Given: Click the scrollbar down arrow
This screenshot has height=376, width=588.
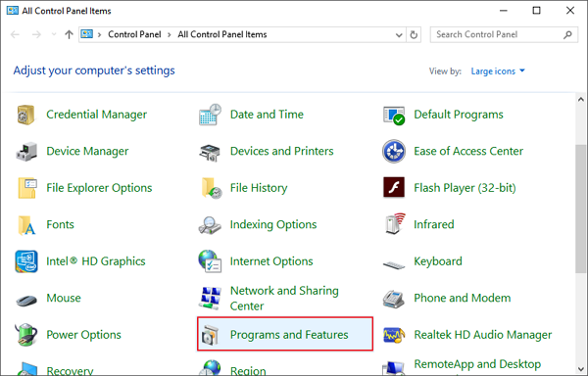Looking at the screenshot, I should coord(581,369).
